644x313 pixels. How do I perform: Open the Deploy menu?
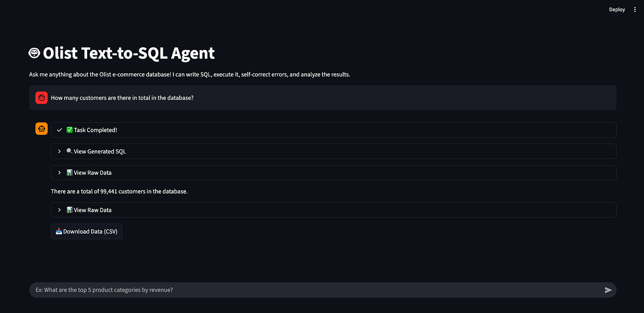pyautogui.click(x=617, y=9)
